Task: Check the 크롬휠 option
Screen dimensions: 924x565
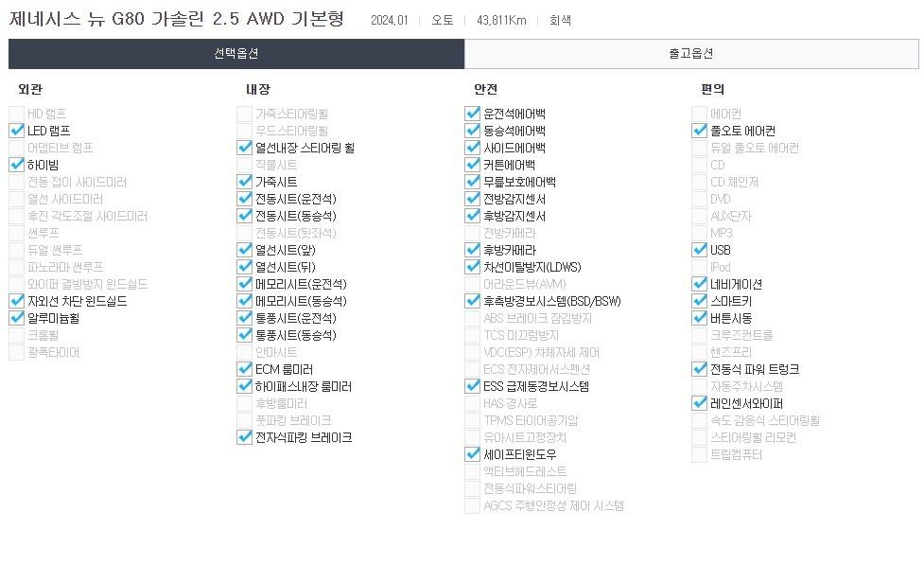Action: pyautogui.click(x=16, y=336)
